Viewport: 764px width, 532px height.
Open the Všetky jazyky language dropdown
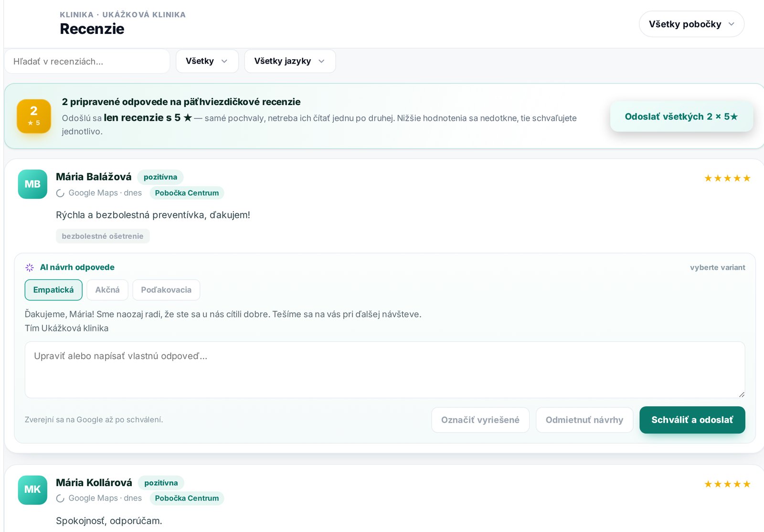tap(290, 61)
